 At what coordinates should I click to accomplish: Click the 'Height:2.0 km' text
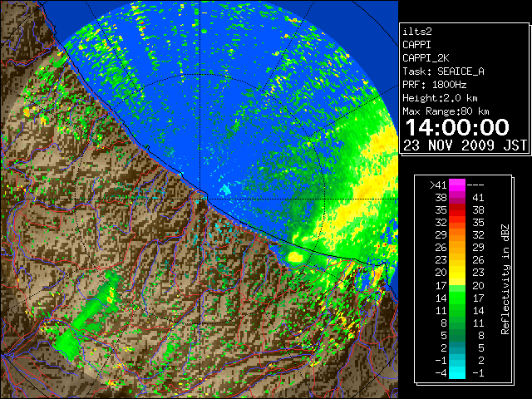(x=440, y=98)
